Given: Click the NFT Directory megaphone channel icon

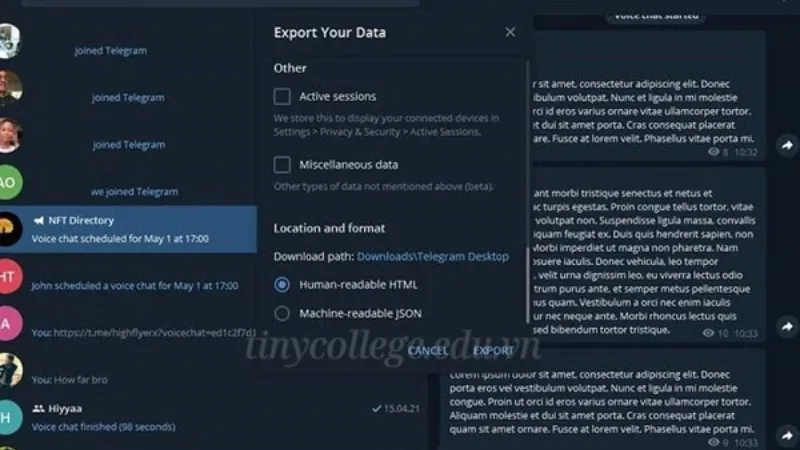Looking at the screenshot, I should pos(38,220).
